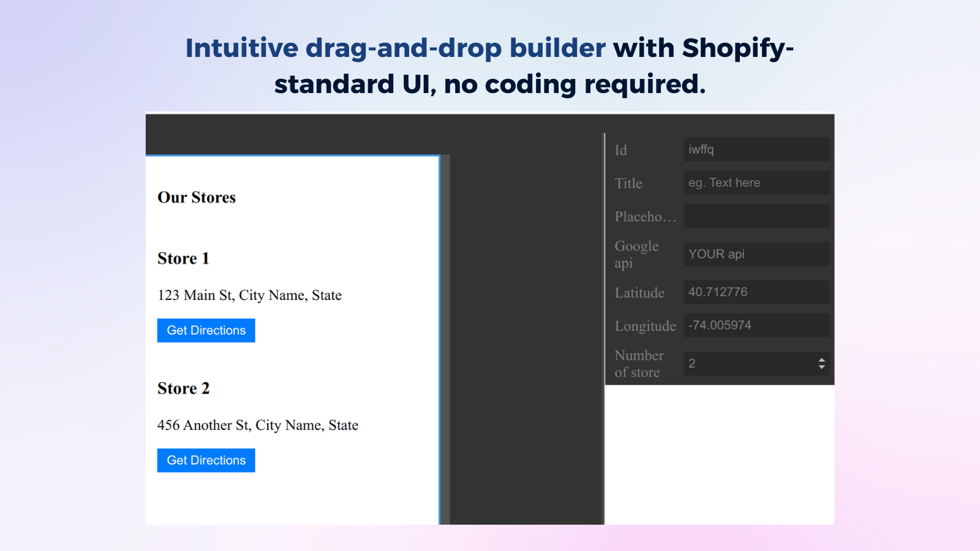The image size is (980, 551).
Task: Click the Get Directions button under Store 1
Action: coord(205,330)
